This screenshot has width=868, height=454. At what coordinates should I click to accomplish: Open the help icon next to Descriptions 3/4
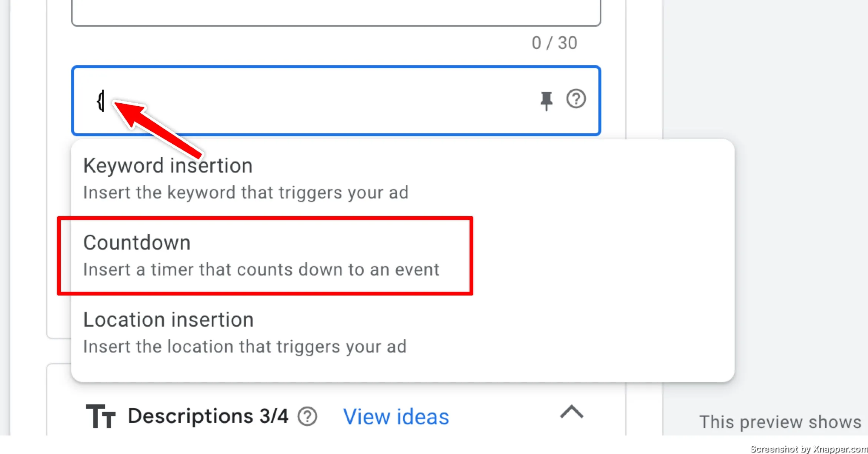[x=307, y=417]
